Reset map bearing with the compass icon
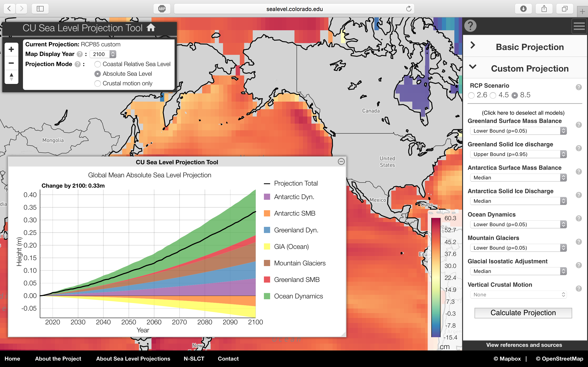588x367 pixels. click(x=11, y=77)
